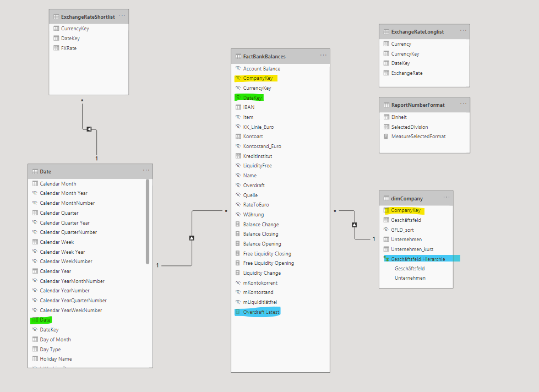Viewport: 539px width, 392px height.
Task: Select highlighted DateKey field in FactBankBalances
Action: pos(252,97)
